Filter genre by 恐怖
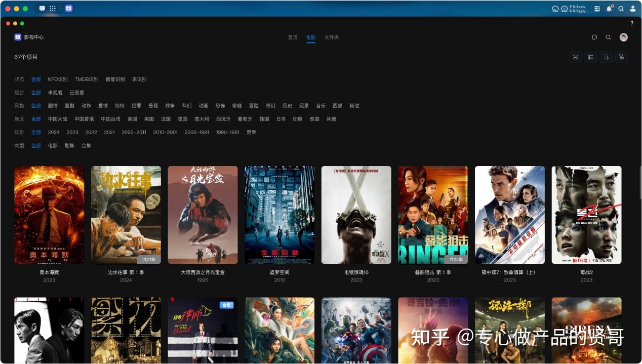Viewport: 642px width, 364px height. (220, 106)
